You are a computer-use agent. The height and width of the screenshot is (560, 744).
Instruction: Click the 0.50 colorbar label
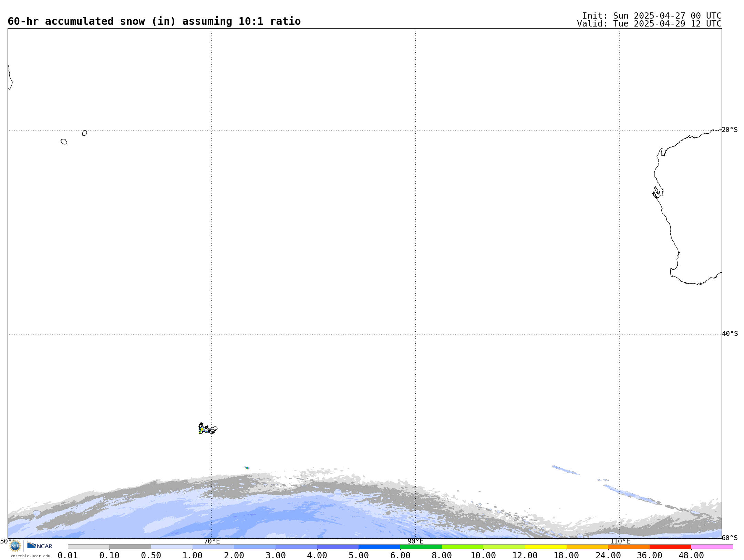[x=151, y=556]
